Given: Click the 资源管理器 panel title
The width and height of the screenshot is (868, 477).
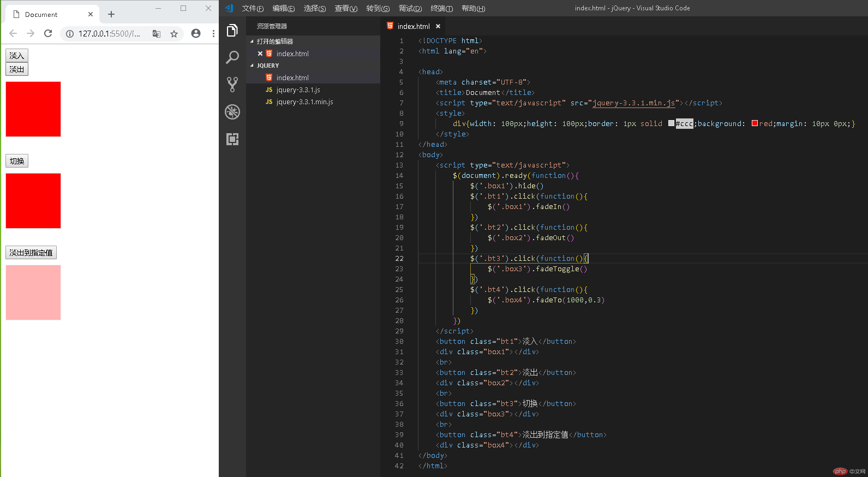Looking at the screenshot, I should point(272,26).
